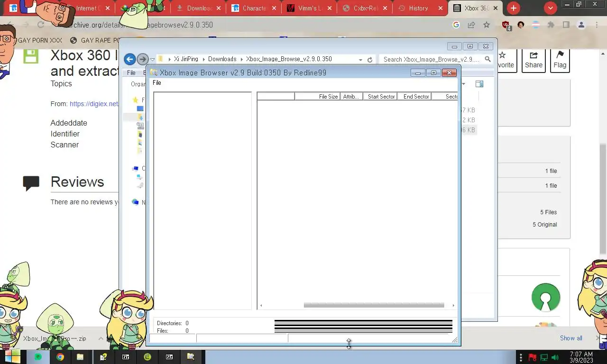The image size is (607, 364).
Task: Switch to the Character browser tab
Action: coord(253,8)
